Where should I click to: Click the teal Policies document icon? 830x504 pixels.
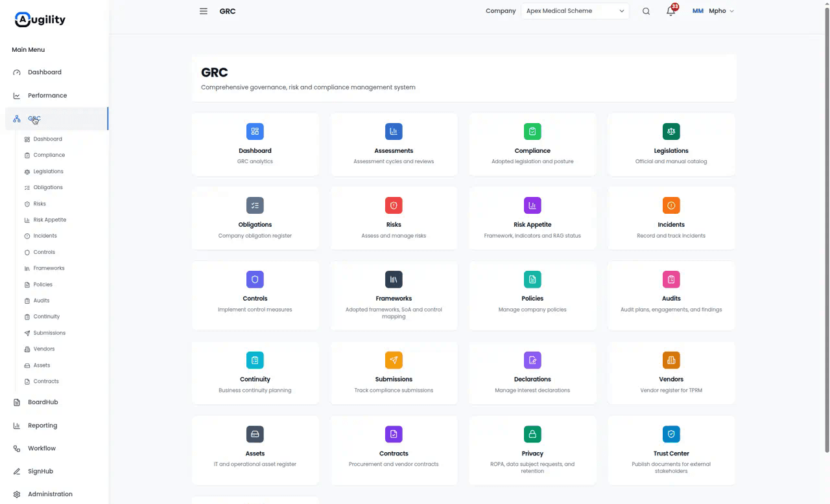pyautogui.click(x=532, y=279)
